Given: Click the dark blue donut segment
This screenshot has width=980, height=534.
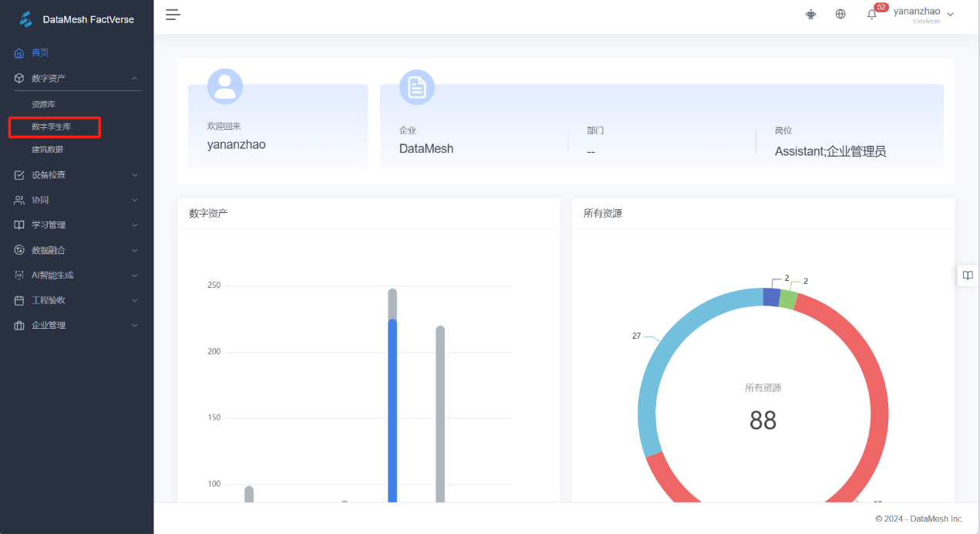Looking at the screenshot, I should click(771, 297).
